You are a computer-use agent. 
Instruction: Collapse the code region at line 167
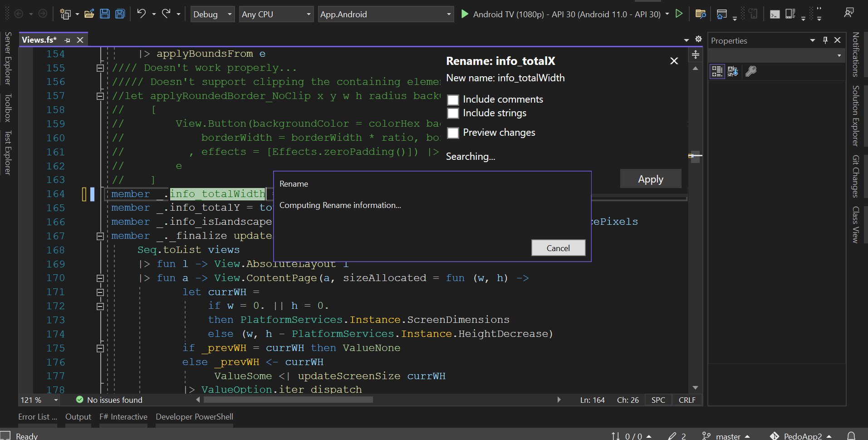coord(100,236)
